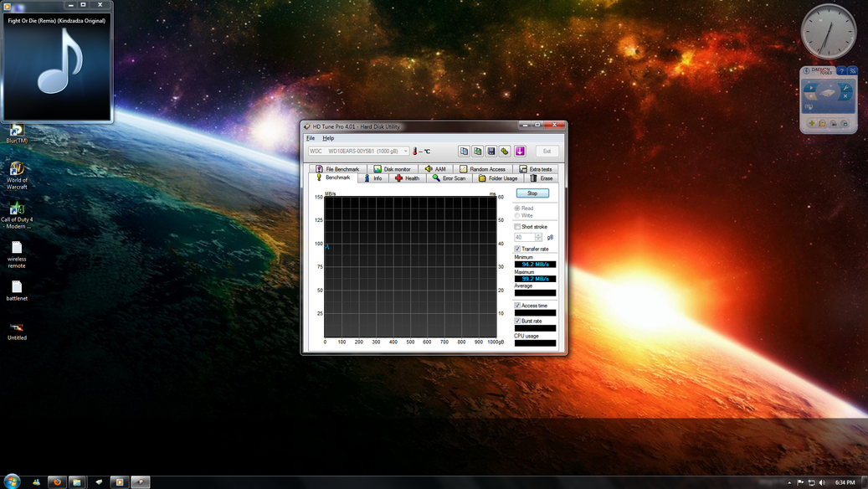Open Daemon Tools help question mark
The height and width of the screenshot is (489, 868).
click(x=842, y=71)
